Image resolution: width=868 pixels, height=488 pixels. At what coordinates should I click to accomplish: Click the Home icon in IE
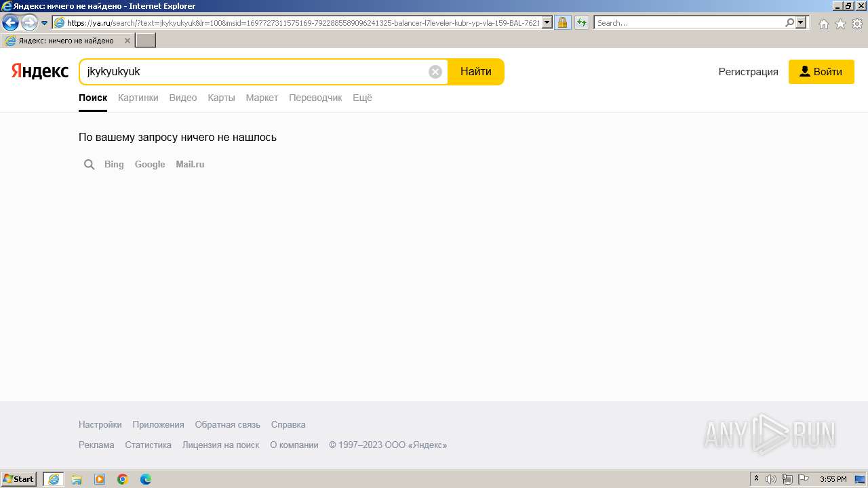[x=823, y=24]
